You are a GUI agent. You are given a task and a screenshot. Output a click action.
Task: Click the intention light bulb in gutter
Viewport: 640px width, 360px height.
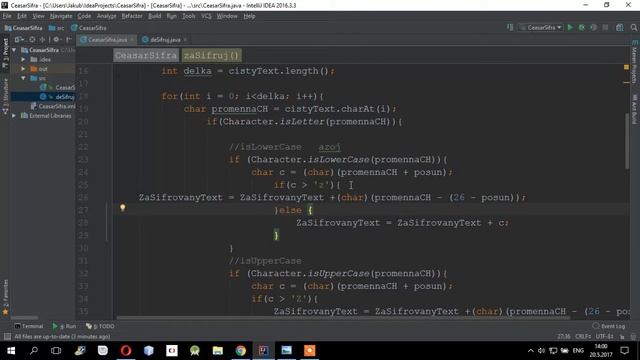(122, 208)
